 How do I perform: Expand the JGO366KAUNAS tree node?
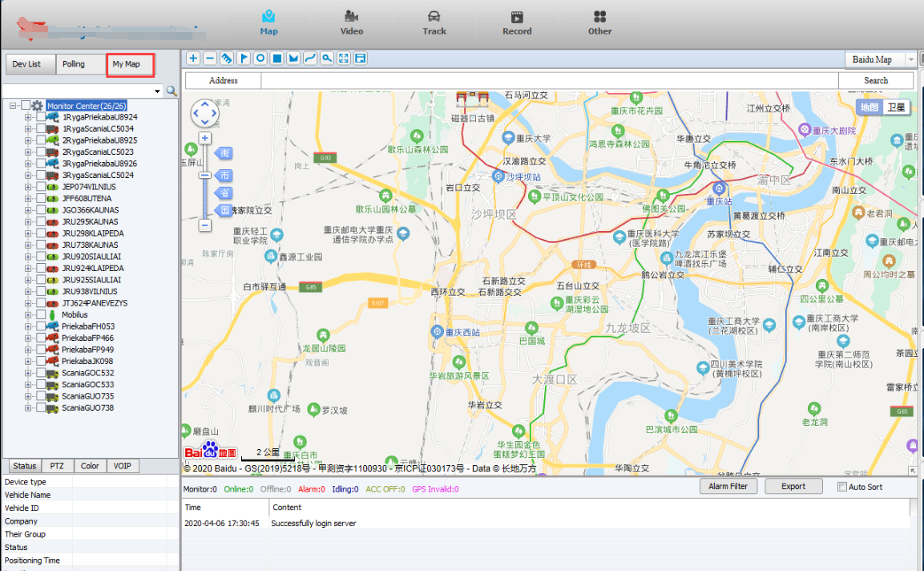(x=28, y=210)
